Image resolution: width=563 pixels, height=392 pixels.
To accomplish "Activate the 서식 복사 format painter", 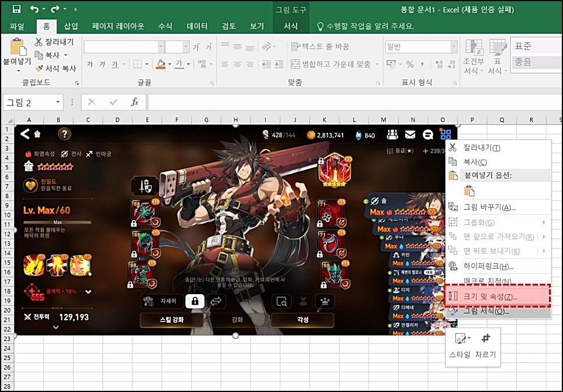I will click(x=56, y=68).
